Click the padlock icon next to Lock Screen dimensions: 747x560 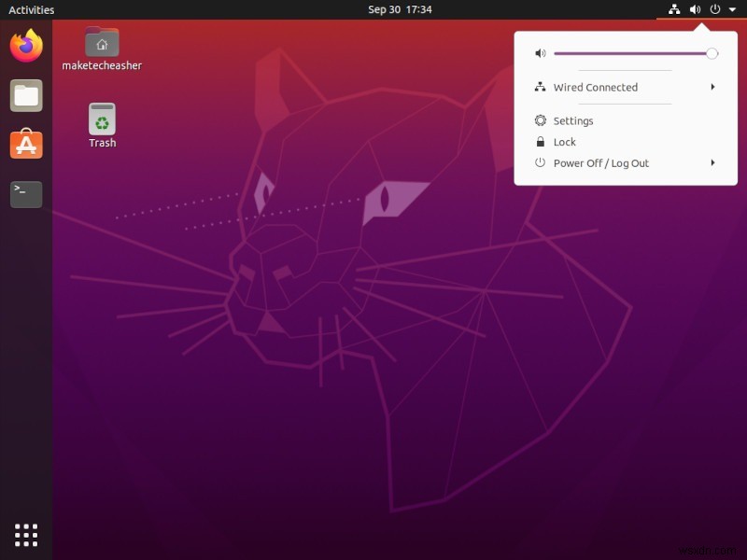[x=540, y=142]
